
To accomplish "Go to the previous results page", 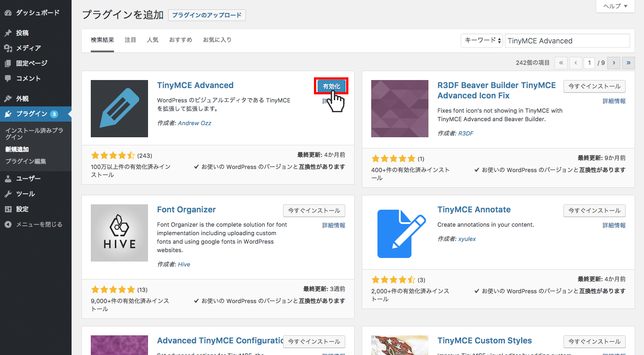I will [x=576, y=63].
